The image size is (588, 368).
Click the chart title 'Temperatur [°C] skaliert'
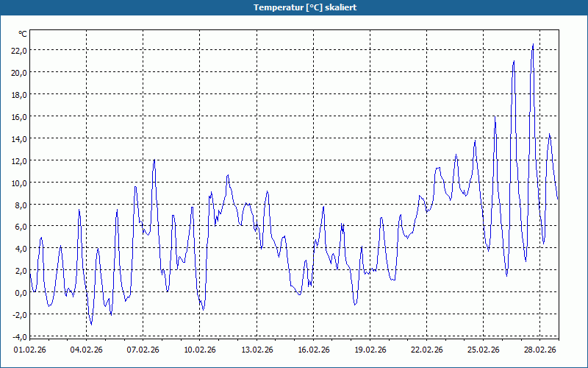[x=305, y=7]
